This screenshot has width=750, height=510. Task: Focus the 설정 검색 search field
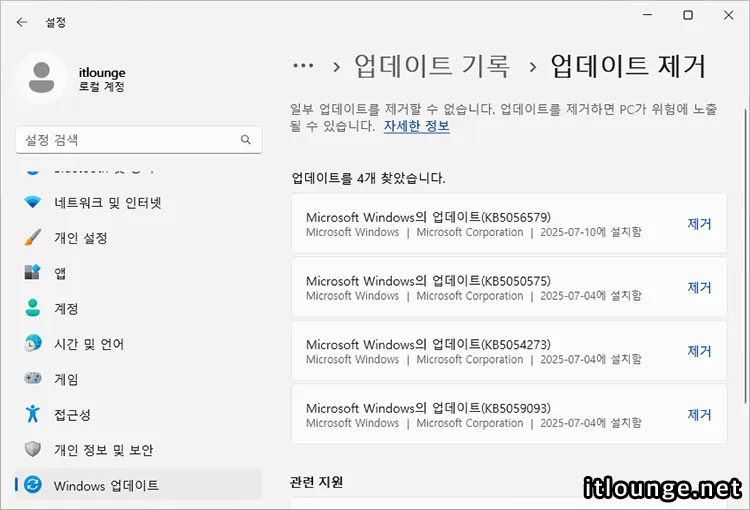click(x=139, y=140)
